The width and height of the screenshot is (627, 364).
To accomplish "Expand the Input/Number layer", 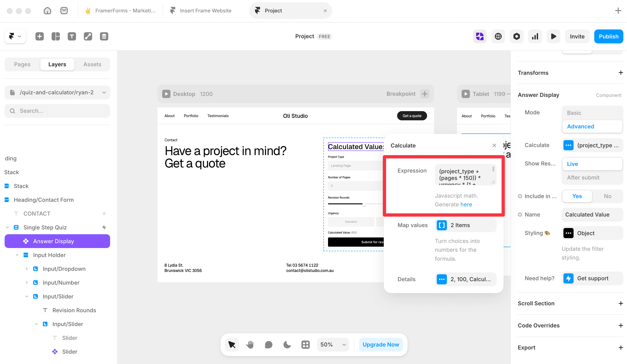I will [27, 283].
